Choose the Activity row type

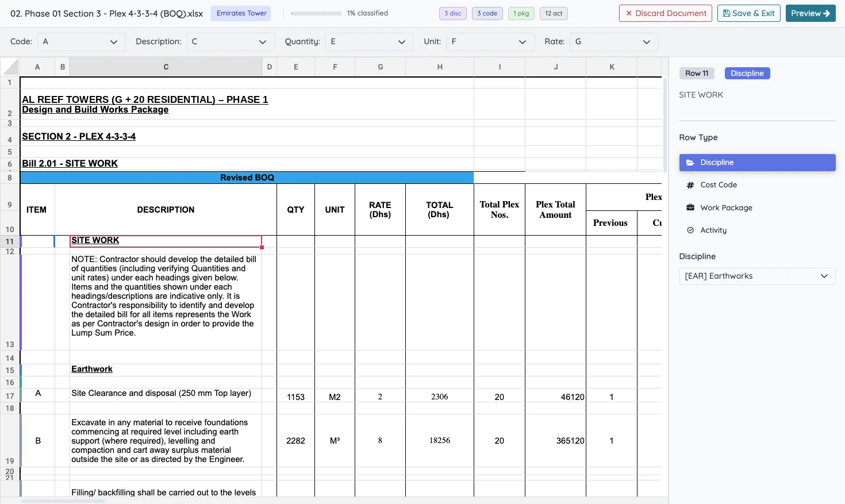(757, 230)
